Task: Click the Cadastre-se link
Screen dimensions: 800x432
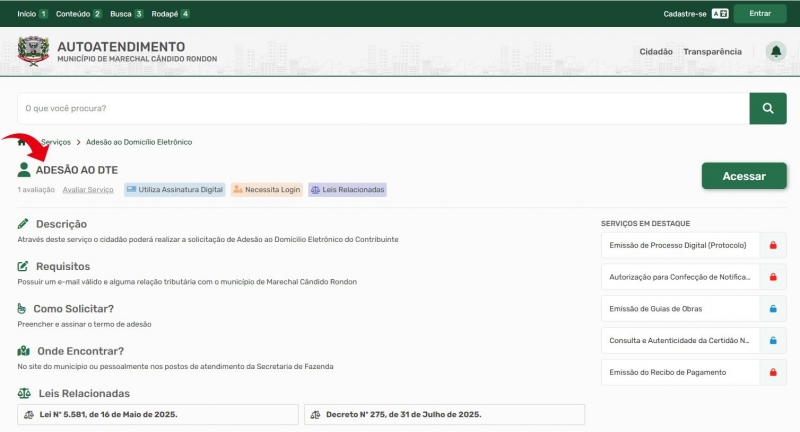Action: (684, 14)
